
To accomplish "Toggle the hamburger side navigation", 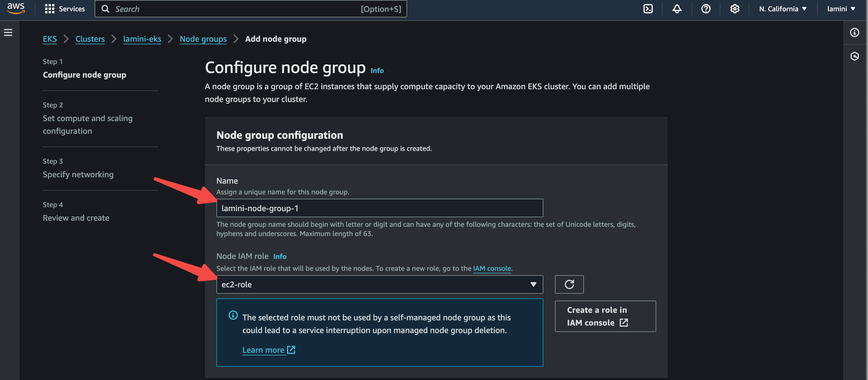I will (x=8, y=32).
